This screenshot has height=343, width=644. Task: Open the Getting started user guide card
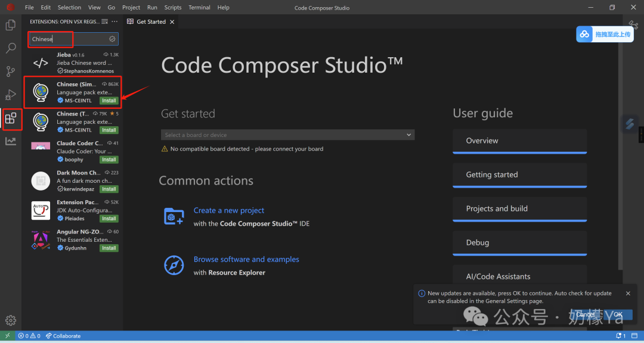pyautogui.click(x=519, y=175)
